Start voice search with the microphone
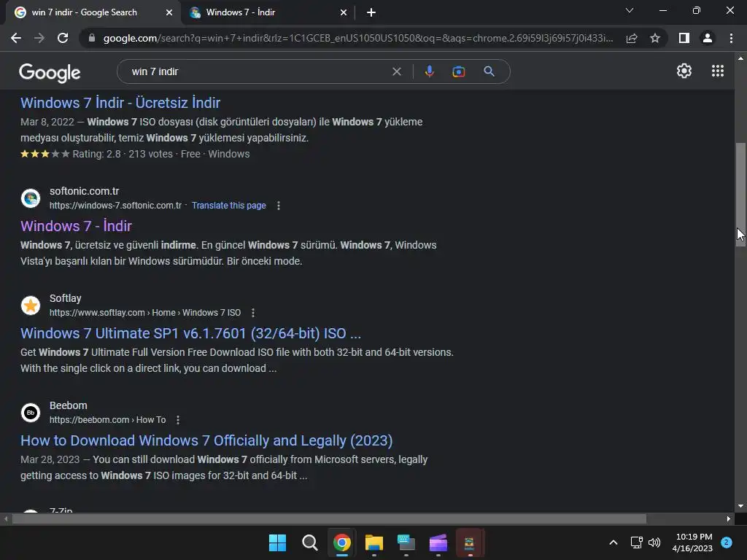 tap(429, 71)
